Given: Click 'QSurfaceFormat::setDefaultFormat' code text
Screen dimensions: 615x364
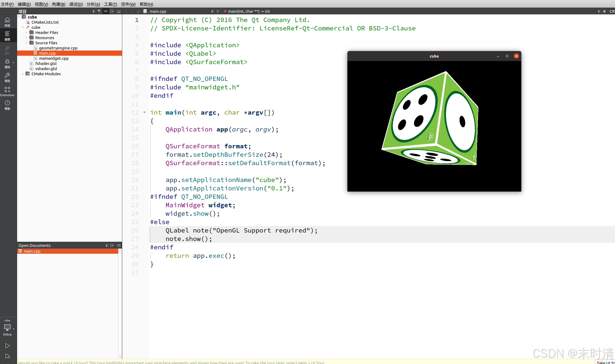Looking at the screenshot, I should point(228,163).
